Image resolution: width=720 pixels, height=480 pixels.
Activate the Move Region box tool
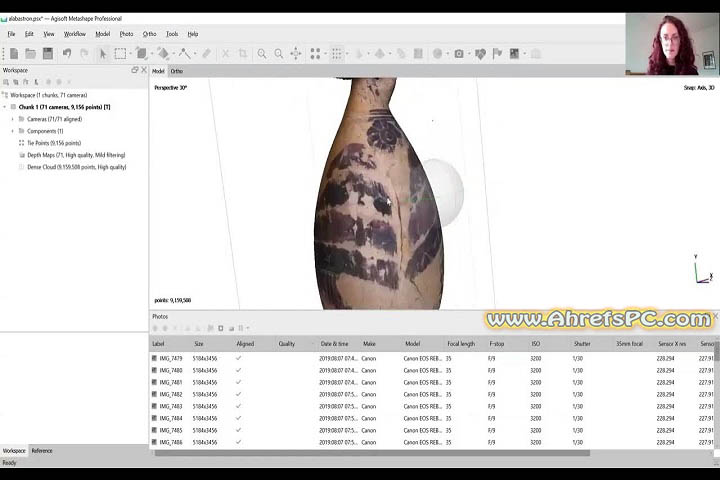click(x=142, y=54)
